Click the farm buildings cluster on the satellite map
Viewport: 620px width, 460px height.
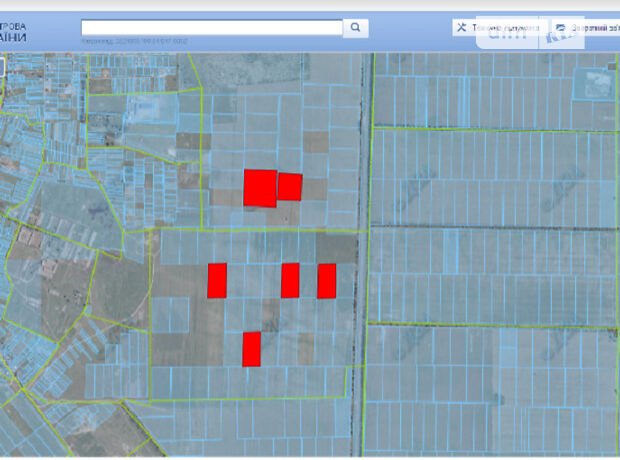[597, 80]
